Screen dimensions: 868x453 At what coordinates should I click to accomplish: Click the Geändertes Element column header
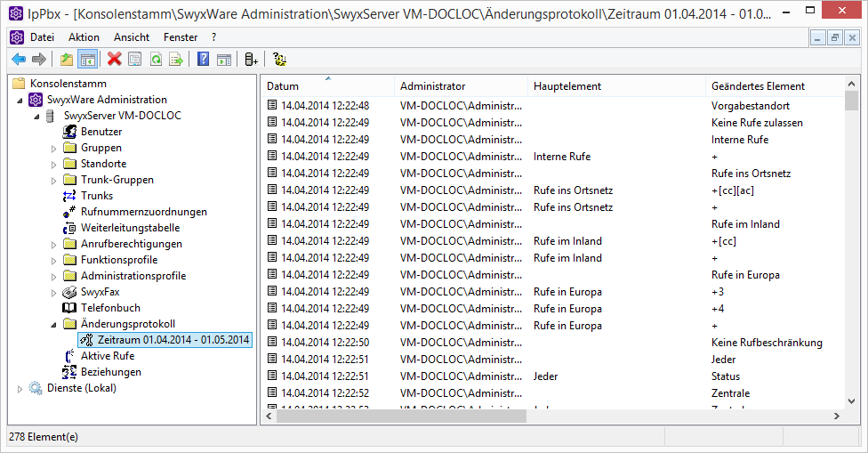coord(758,86)
